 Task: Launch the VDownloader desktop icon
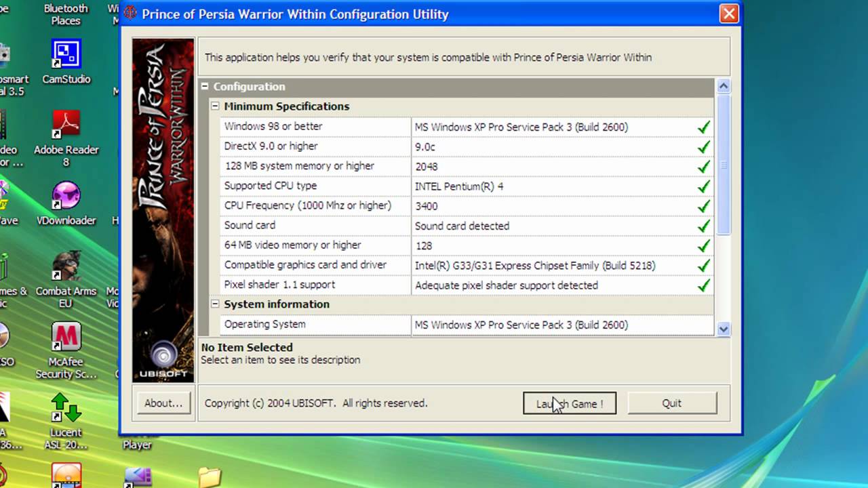[x=66, y=197]
